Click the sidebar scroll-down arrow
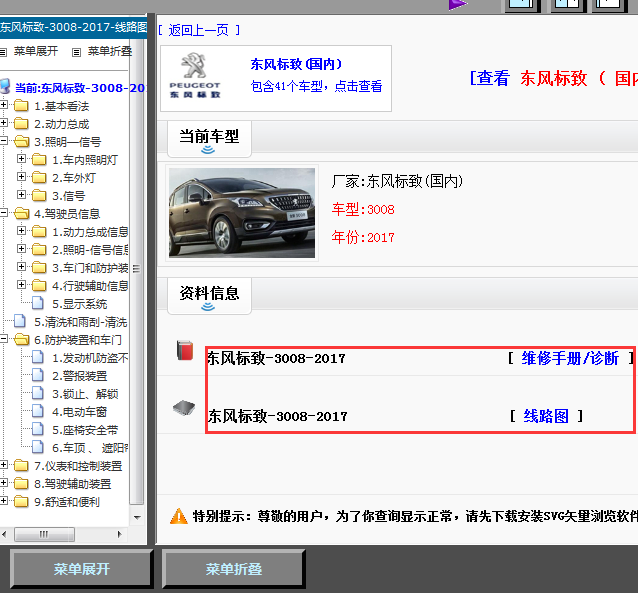Image resolution: width=638 pixels, height=593 pixels. tap(137, 517)
